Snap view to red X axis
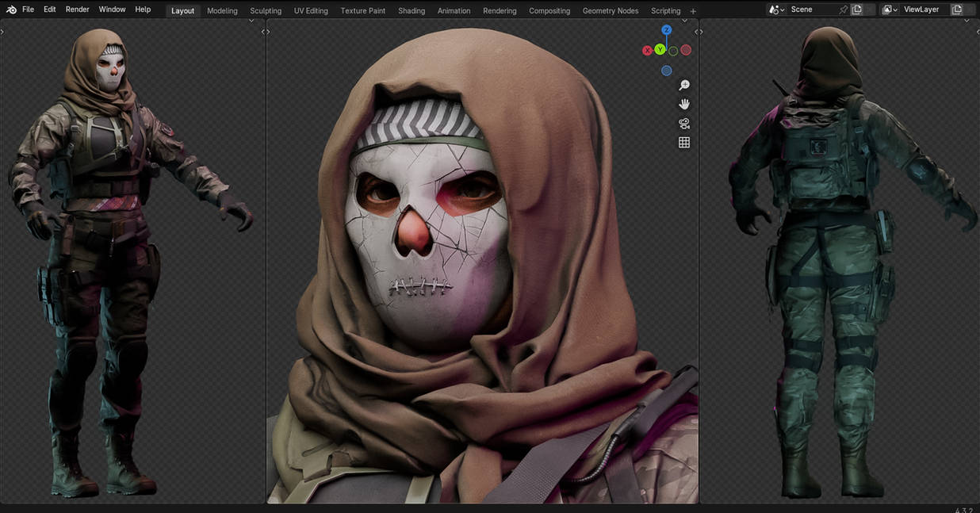980x513 pixels. (x=647, y=50)
